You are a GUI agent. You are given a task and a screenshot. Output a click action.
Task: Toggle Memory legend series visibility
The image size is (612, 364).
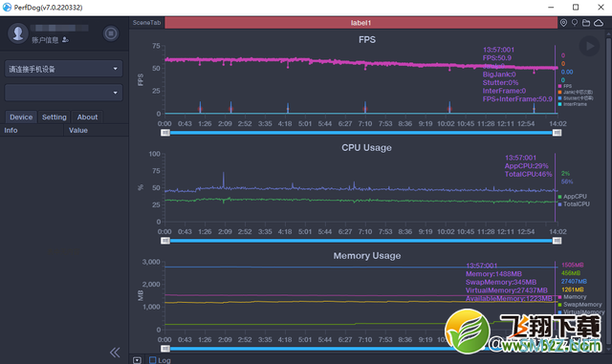pyautogui.click(x=572, y=297)
